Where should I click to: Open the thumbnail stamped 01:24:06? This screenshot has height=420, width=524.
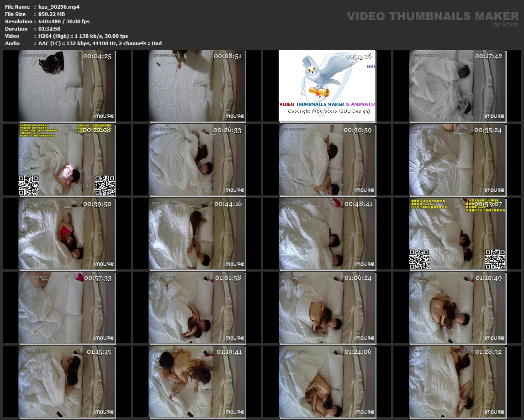point(327,382)
